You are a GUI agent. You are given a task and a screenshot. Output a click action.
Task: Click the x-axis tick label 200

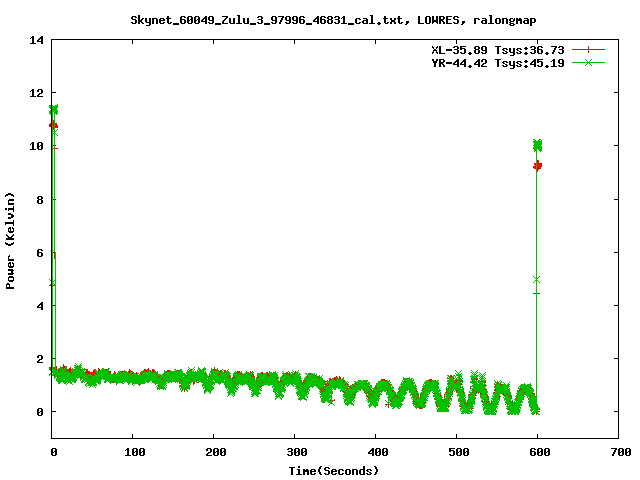[216, 452]
